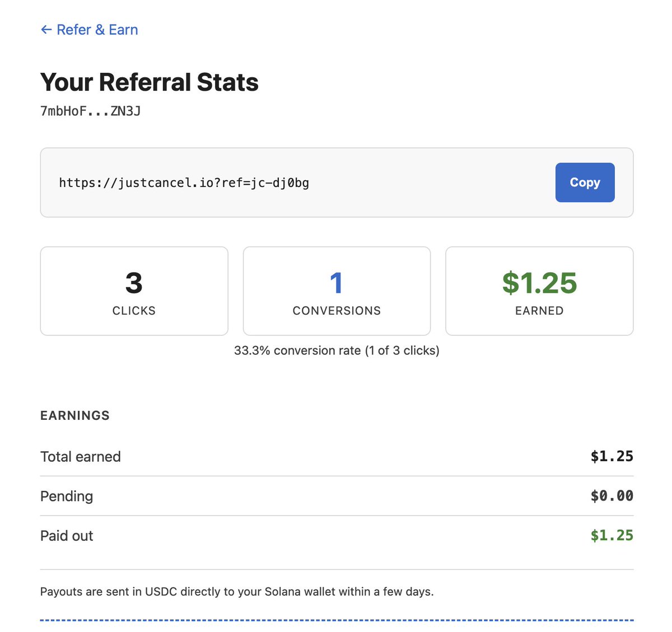Click the blue conversions count number
The height and width of the screenshot is (632, 672).
tap(336, 283)
